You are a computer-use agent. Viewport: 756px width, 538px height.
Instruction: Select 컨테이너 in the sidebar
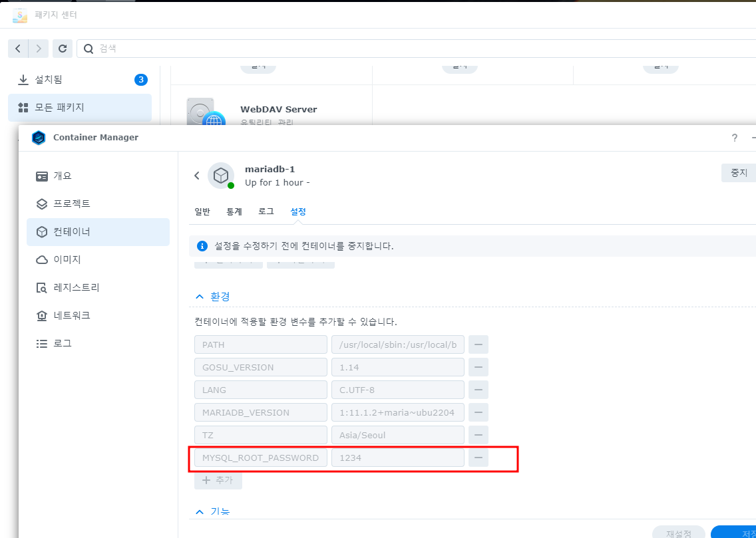click(98, 231)
